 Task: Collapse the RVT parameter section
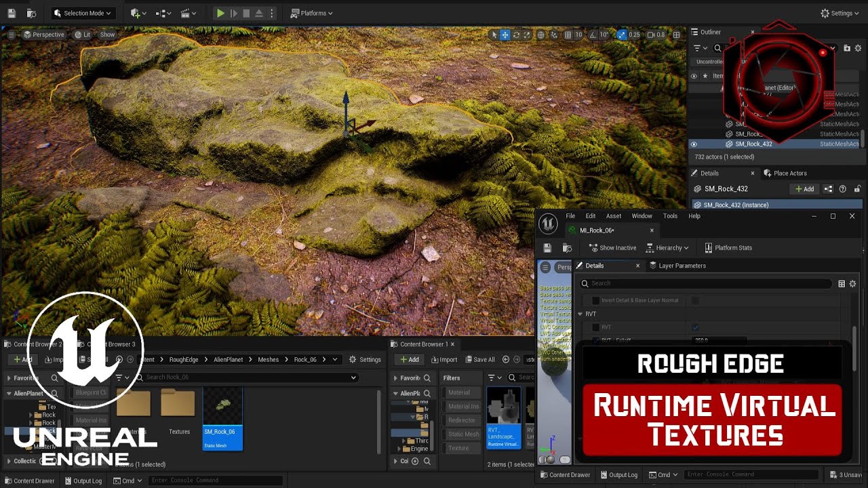580,314
